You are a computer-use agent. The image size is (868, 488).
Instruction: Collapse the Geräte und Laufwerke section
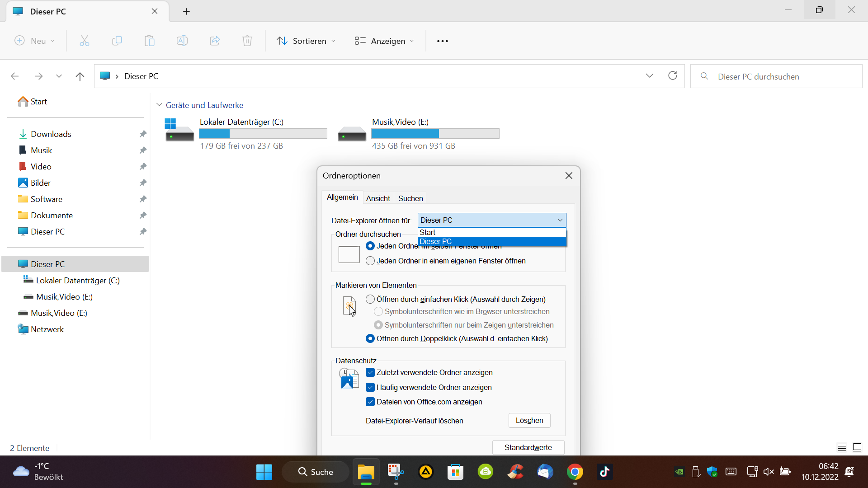pos(159,104)
